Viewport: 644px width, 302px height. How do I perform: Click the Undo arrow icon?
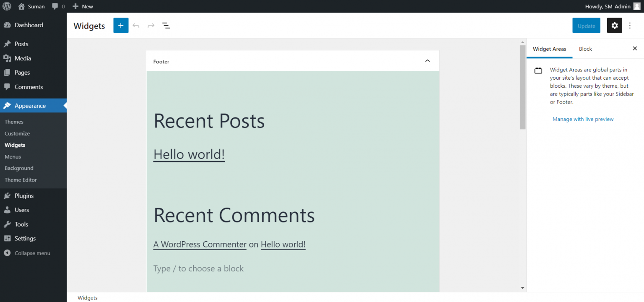(x=136, y=26)
